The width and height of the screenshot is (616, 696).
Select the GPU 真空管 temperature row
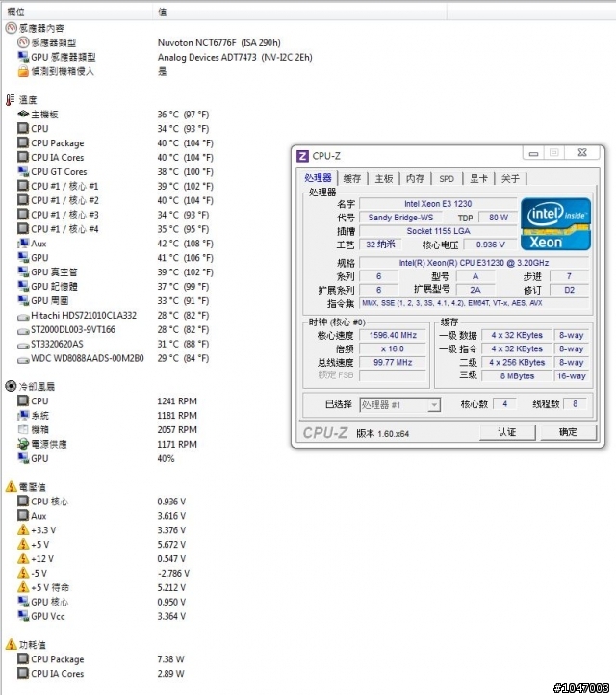pyautogui.click(x=115, y=272)
